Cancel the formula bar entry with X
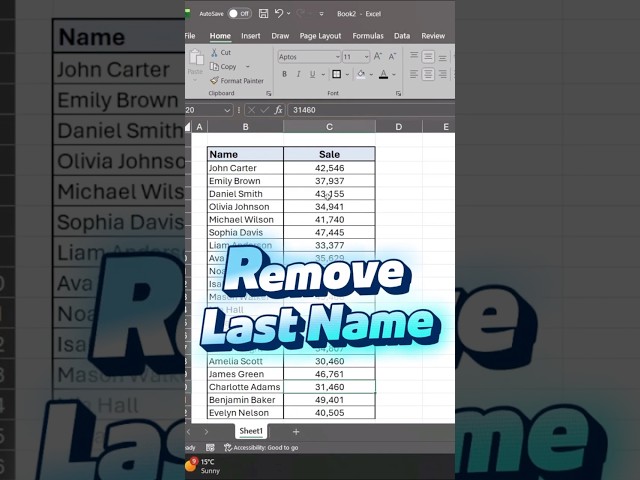The image size is (640, 480). [251, 110]
